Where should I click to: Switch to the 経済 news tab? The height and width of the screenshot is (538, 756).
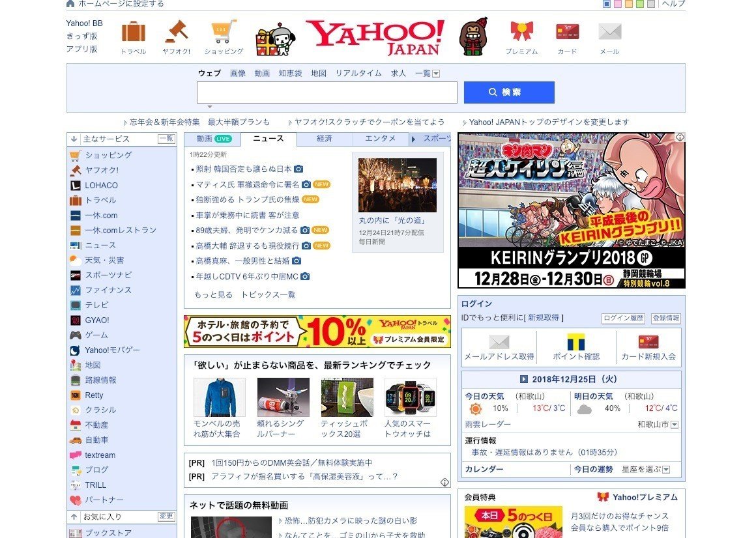(x=325, y=139)
